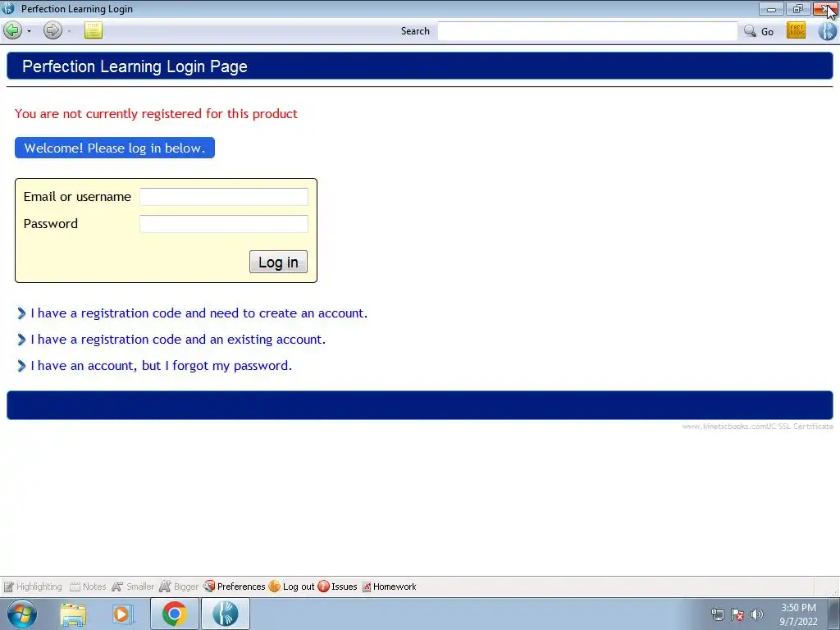Click into the Password field

pyautogui.click(x=224, y=223)
